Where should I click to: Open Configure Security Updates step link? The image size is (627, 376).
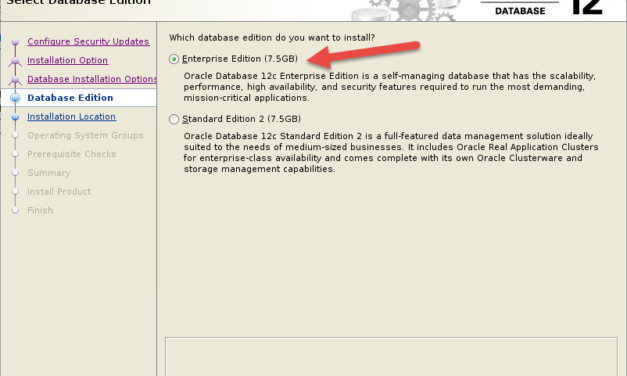(88, 42)
